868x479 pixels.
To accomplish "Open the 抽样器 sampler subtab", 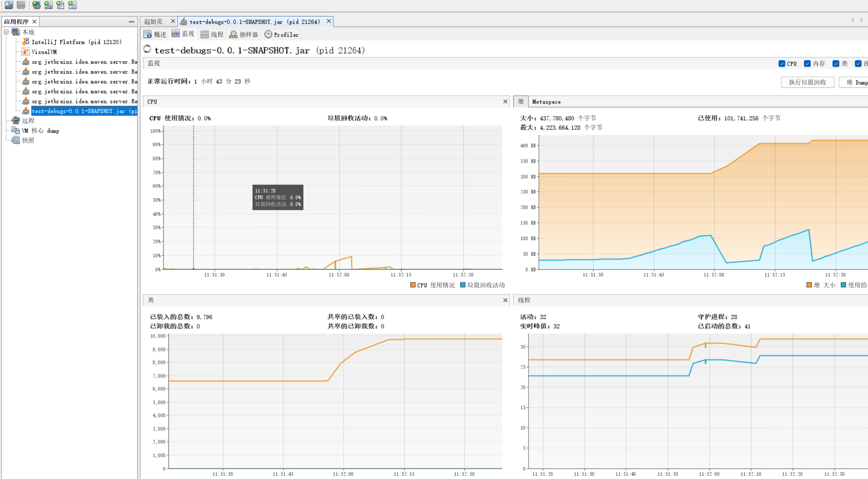I will click(x=244, y=34).
